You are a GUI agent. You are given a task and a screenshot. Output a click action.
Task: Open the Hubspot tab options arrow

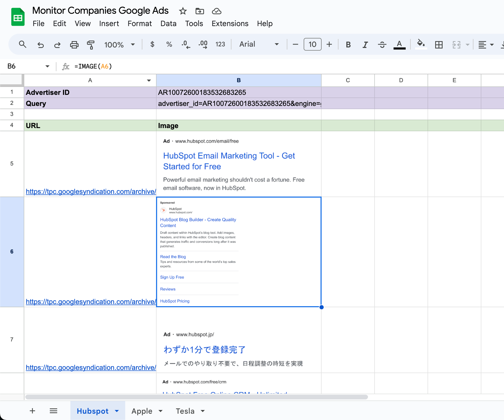117,411
